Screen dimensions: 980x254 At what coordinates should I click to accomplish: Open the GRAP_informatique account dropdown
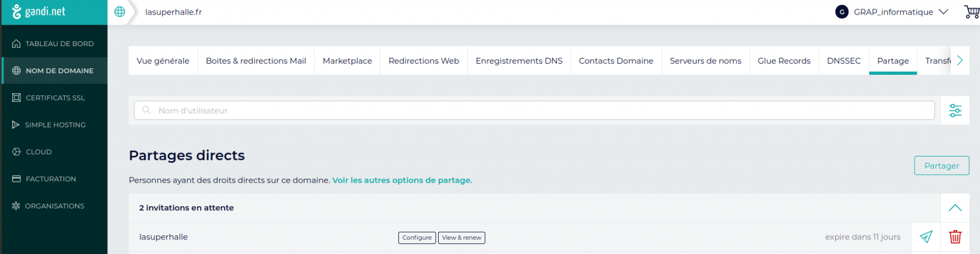tap(892, 12)
